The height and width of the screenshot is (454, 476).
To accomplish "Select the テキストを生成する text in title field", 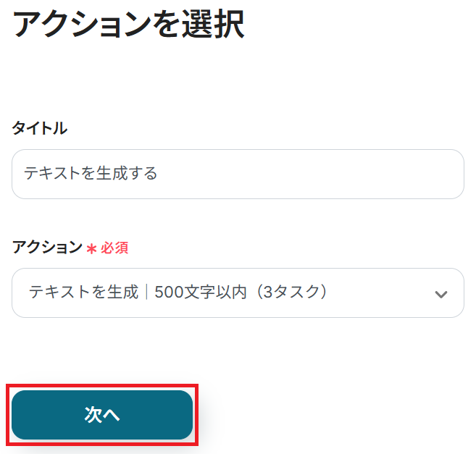I will click(91, 174).
